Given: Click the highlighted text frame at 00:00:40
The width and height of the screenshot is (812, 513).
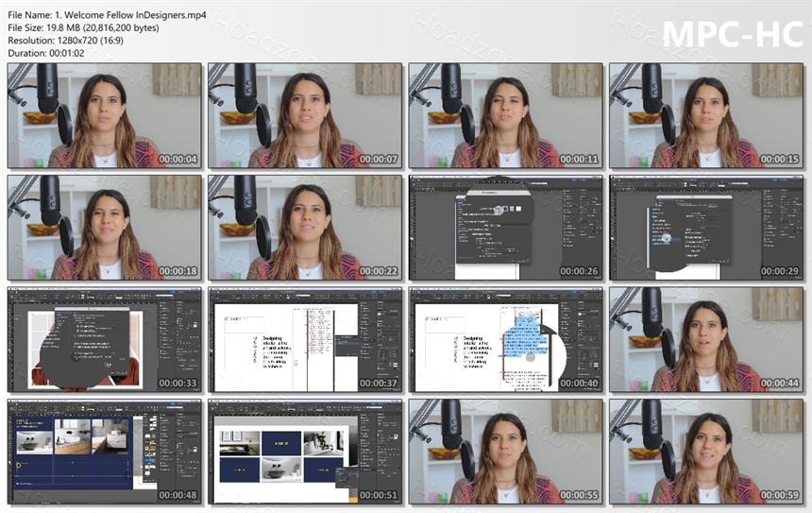Looking at the screenshot, I should click(x=505, y=340).
